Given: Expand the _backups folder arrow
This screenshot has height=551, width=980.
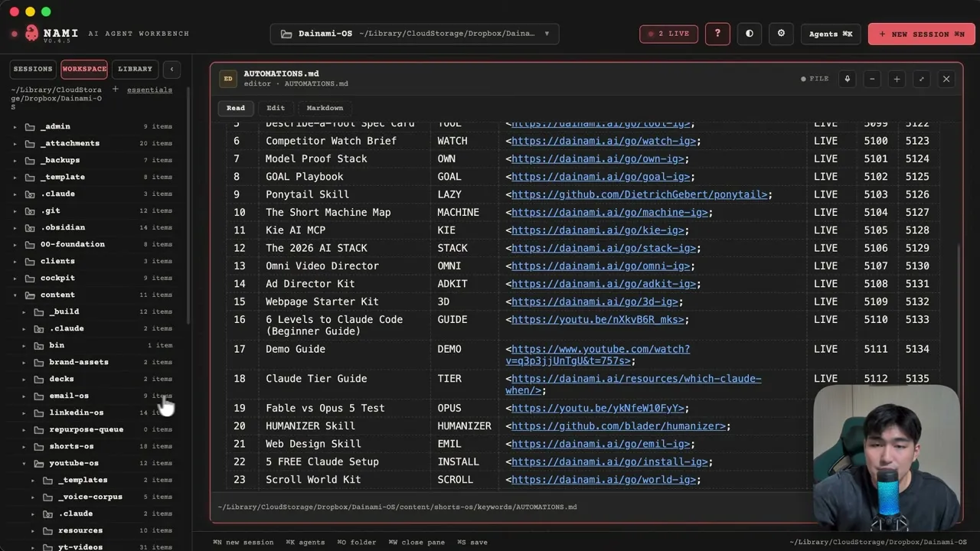Looking at the screenshot, I should point(15,160).
